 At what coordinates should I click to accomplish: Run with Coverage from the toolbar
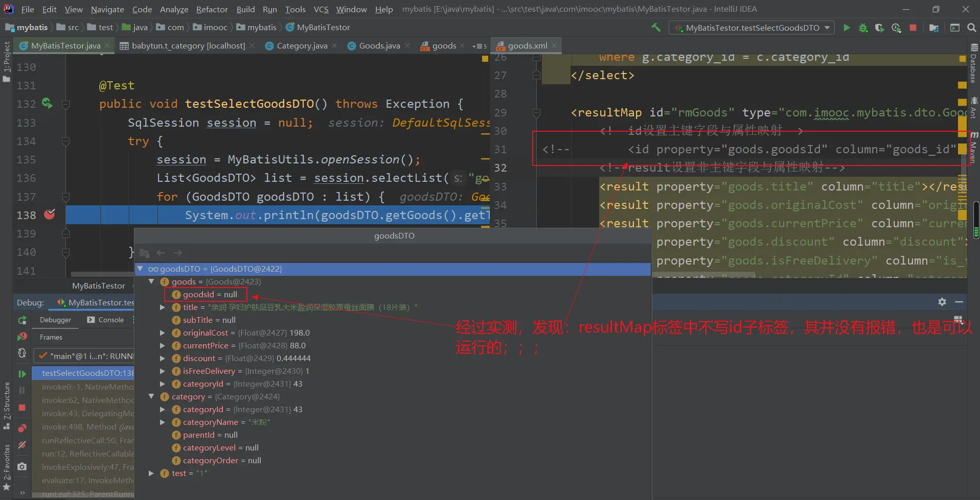[879, 28]
